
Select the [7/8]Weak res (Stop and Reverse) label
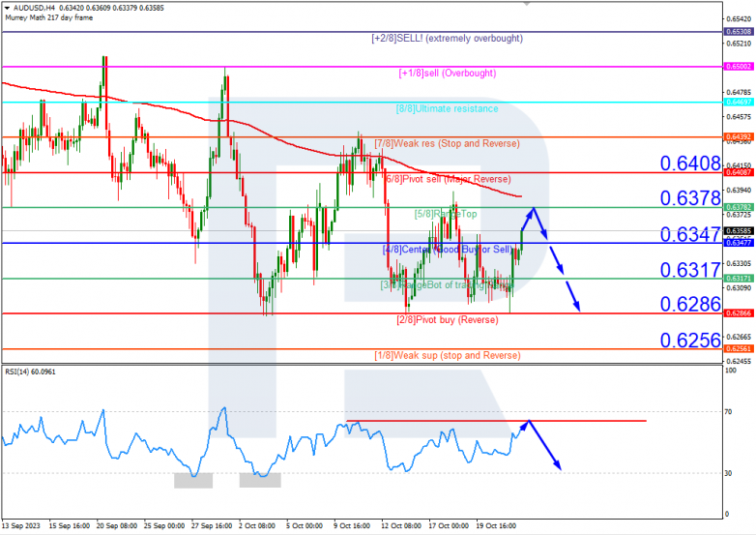click(x=447, y=143)
